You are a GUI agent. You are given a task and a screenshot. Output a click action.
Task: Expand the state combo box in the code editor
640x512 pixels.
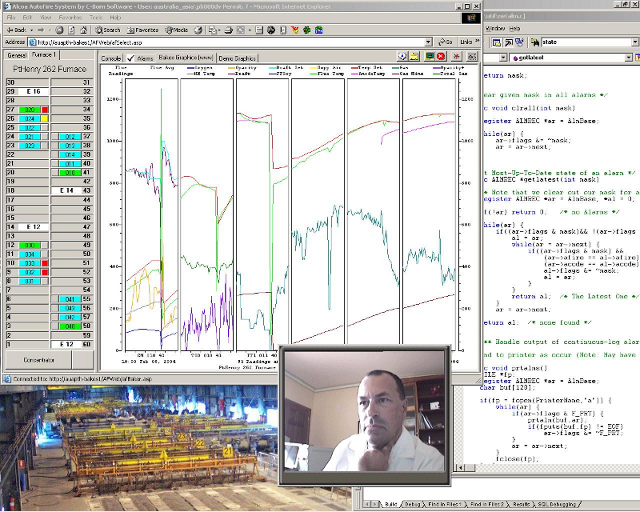click(x=636, y=42)
